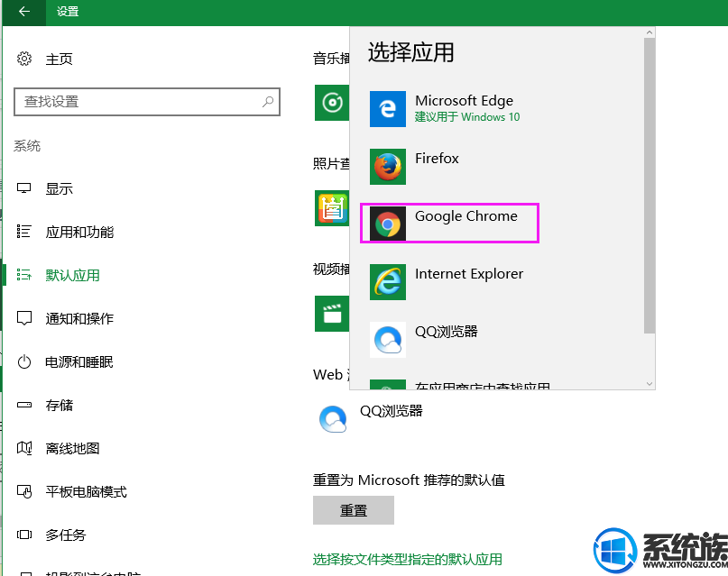Click the QQ浏览器 icon in popup list

coord(388,340)
